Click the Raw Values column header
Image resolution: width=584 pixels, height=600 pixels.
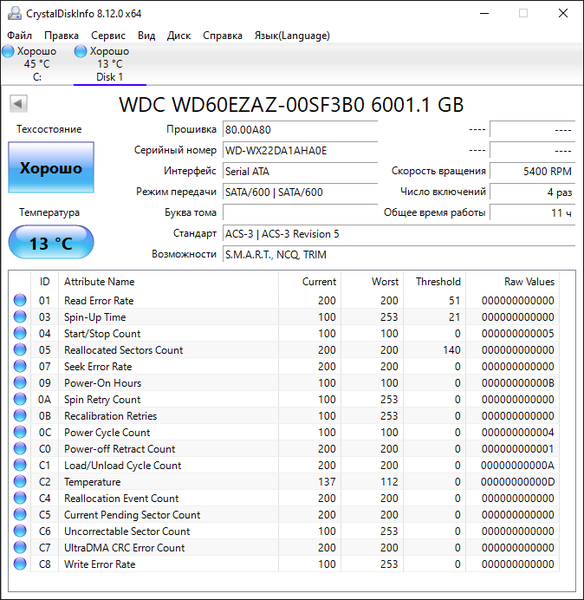point(529,282)
